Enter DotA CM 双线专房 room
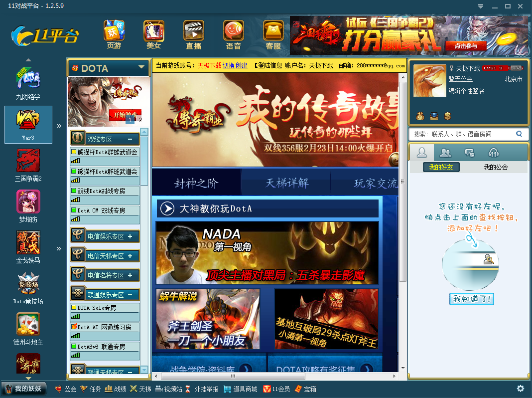Screen dimensions: 532x398 click(105, 214)
